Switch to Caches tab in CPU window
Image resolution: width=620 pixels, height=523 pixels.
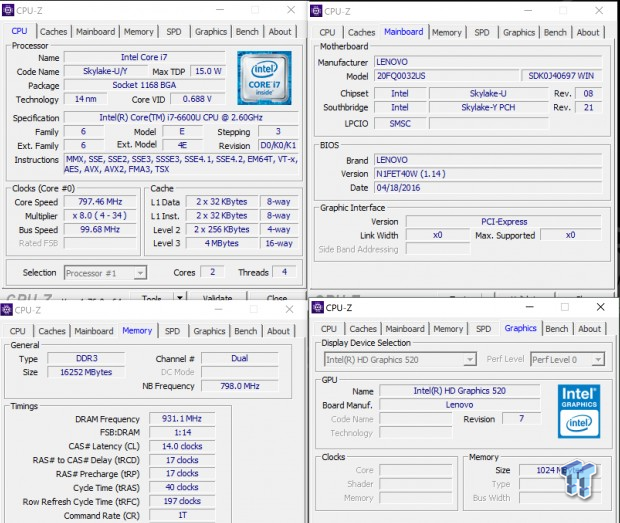(53, 32)
